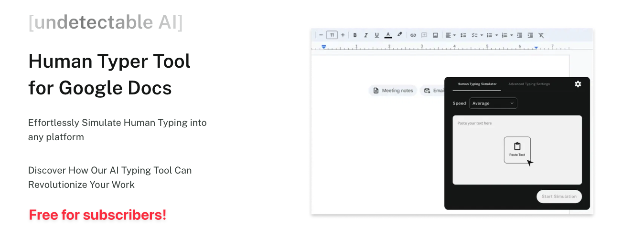Expand the text alignment dropdown
The image size is (644, 247).
pyautogui.click(x=454, y=35)
